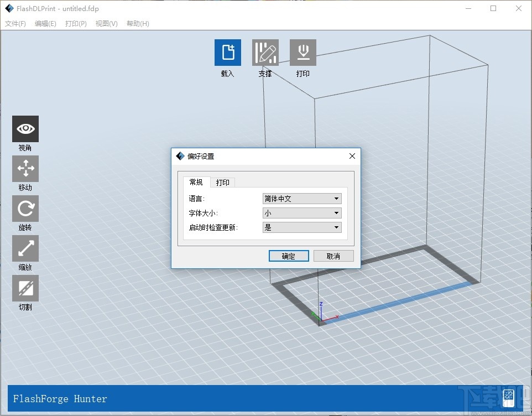Open the 帮助(H) menu
The height and width of the screenshot is (416, 532).
pos(137,24)
